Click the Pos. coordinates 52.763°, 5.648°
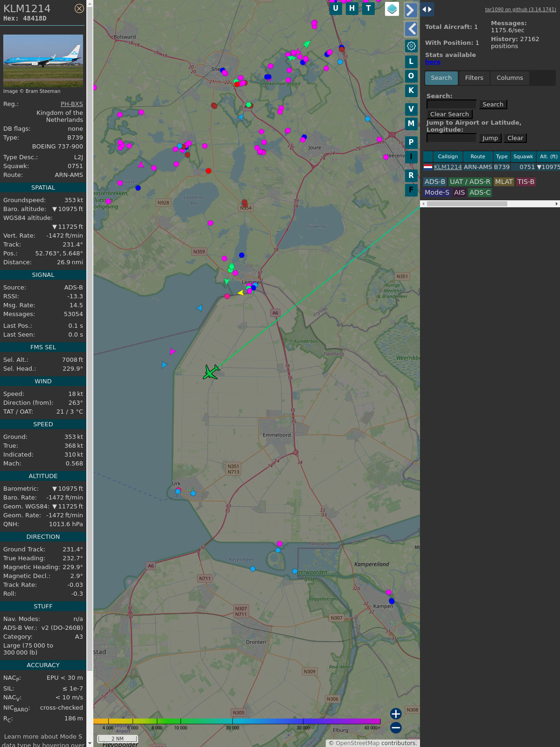The image size is (560, 747). pos(59,254)
